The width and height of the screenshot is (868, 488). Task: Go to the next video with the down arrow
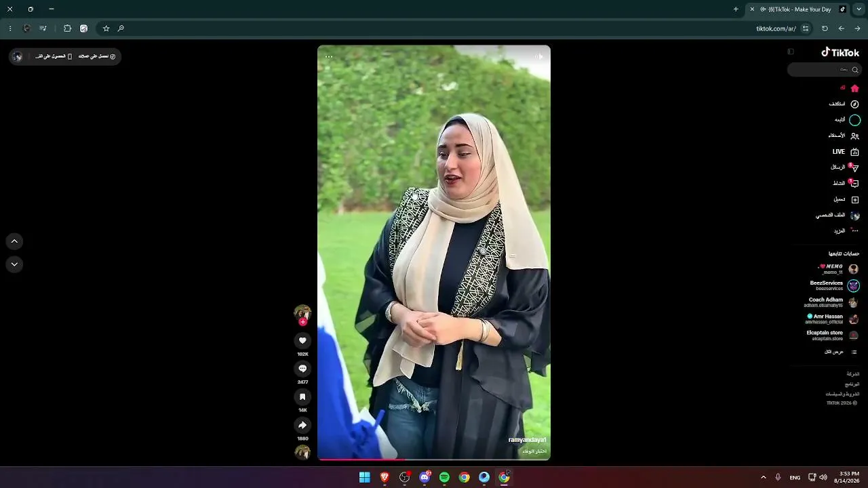tap(14, 264)
